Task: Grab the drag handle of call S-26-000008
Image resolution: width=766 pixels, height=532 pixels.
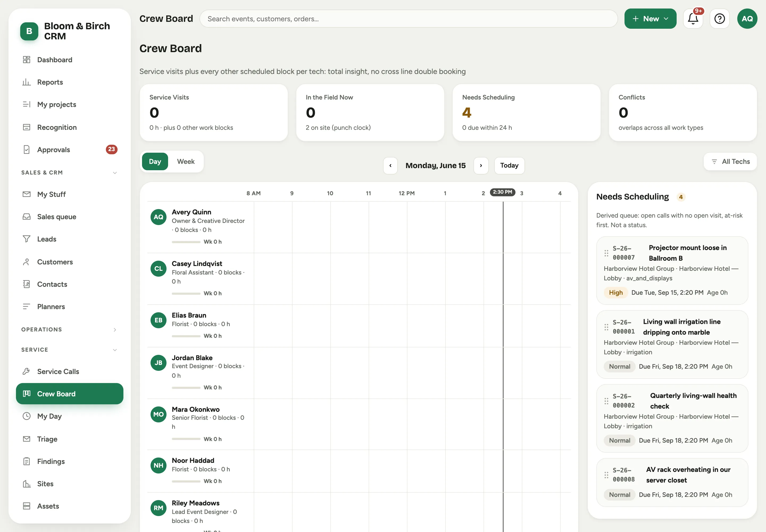Action: point(606,475)
